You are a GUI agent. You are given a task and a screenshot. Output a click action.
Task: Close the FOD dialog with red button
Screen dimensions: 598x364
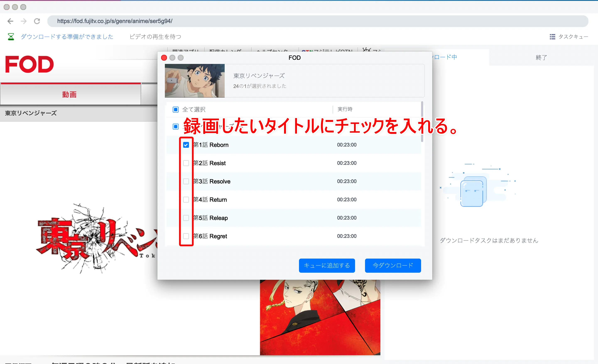click(x=164, y=58)
